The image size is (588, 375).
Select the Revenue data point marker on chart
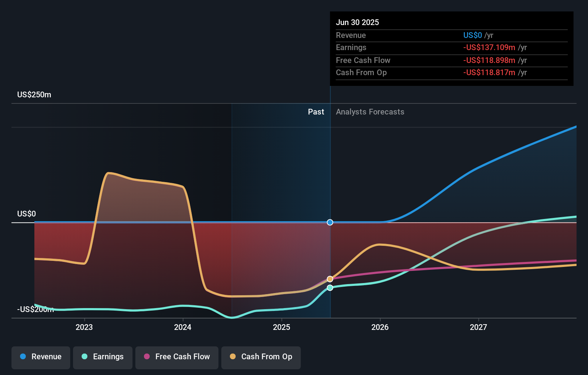coord(330,222)
